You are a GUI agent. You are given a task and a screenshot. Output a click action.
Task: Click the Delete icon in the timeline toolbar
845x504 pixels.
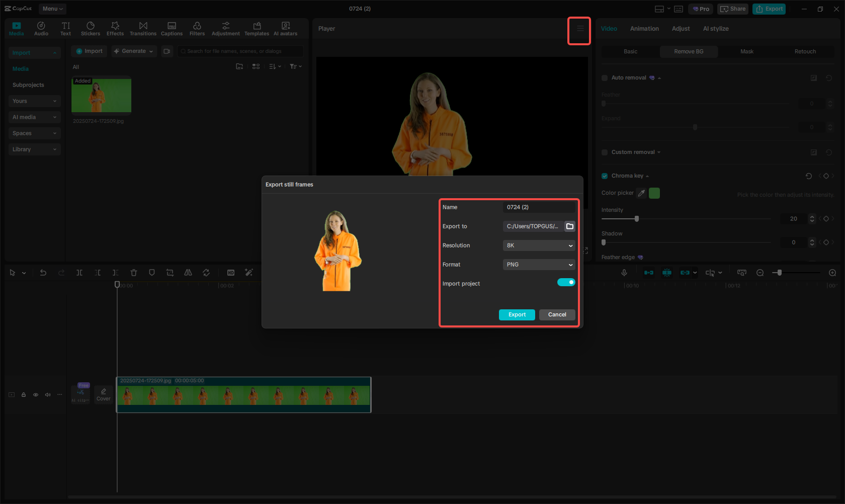click(134, 272)
